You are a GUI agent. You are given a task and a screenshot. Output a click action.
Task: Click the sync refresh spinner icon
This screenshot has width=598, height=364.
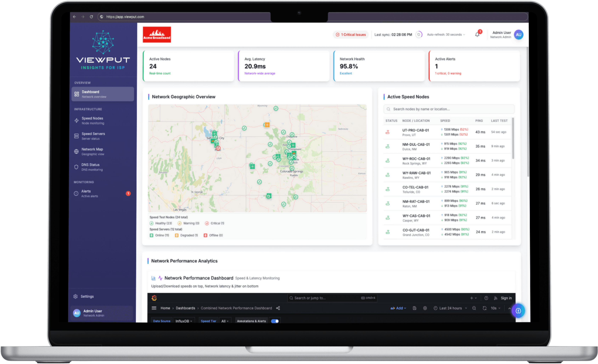pyautogui.click(x=419, y=35)
